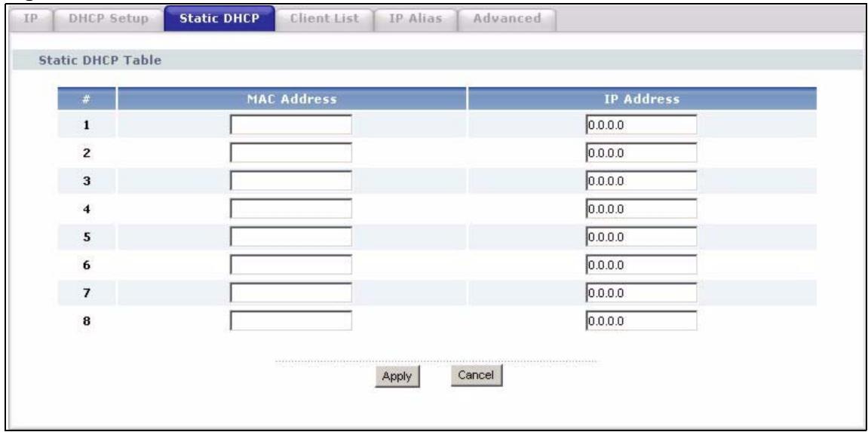Focus the MAC Address field in row 6
This screenshot has width=868, height=432.
point(291,265)
